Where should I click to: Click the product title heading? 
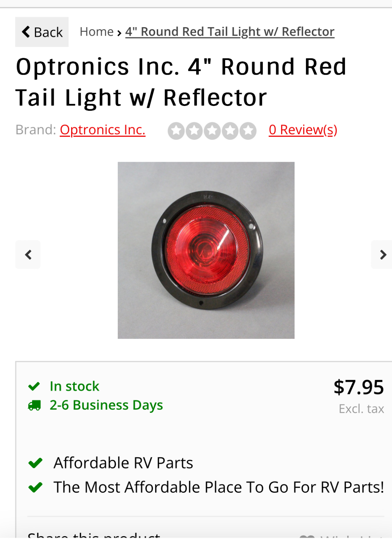[181, 82]
